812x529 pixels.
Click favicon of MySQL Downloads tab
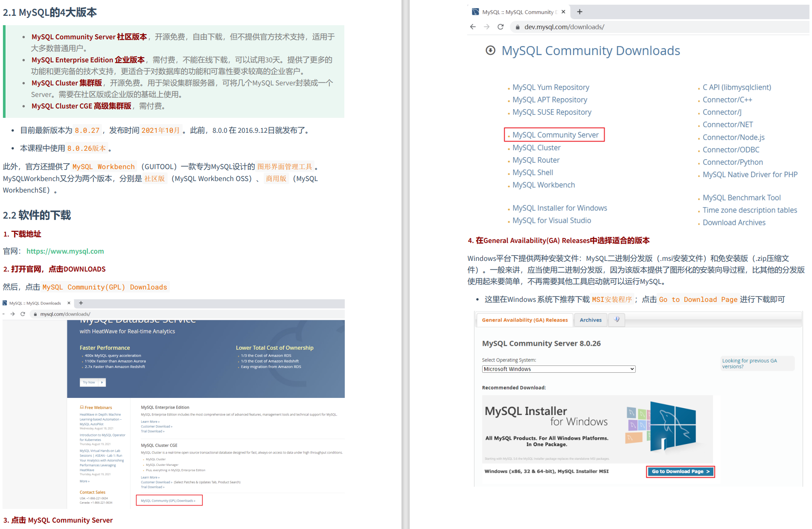(5, 303)
